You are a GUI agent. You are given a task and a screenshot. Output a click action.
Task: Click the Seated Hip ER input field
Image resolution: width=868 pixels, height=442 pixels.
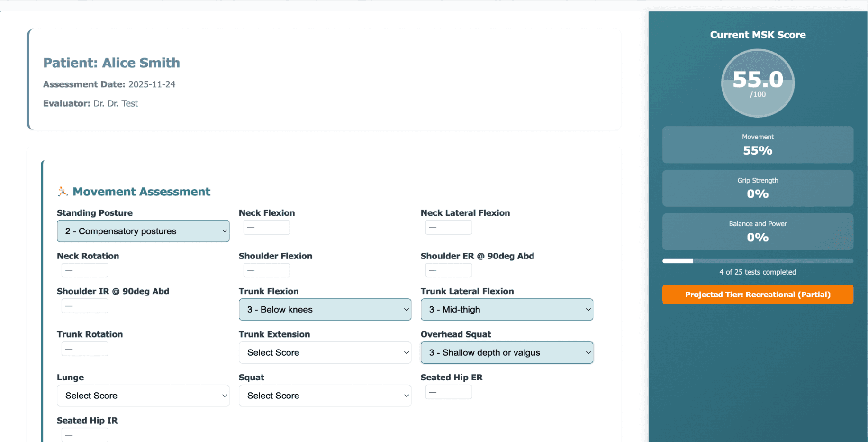pos(448,392)
